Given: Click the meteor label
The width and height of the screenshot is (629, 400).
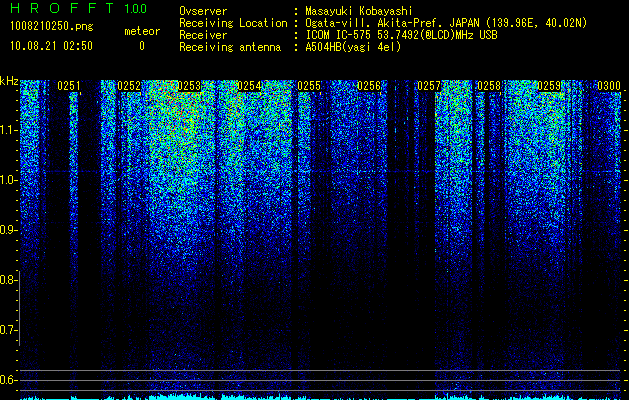Looking at the screenshot, I should click(x=142, y=31).
